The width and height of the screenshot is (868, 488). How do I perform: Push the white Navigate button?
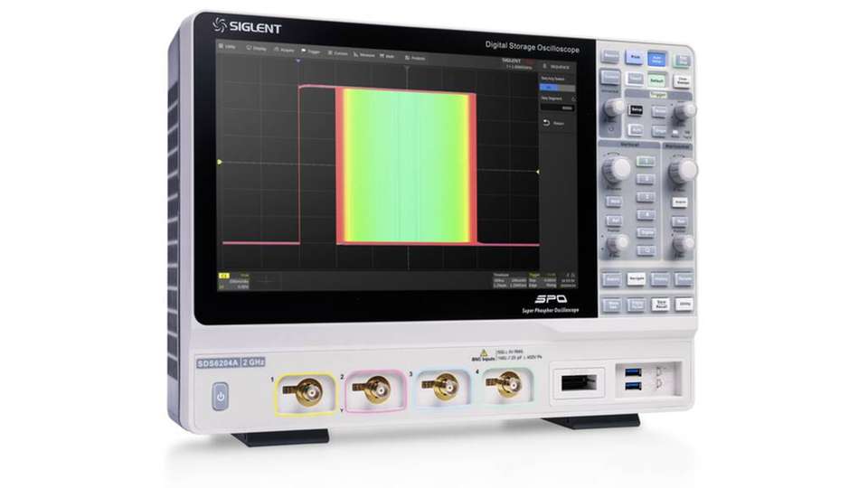click(x=636, y=279)
